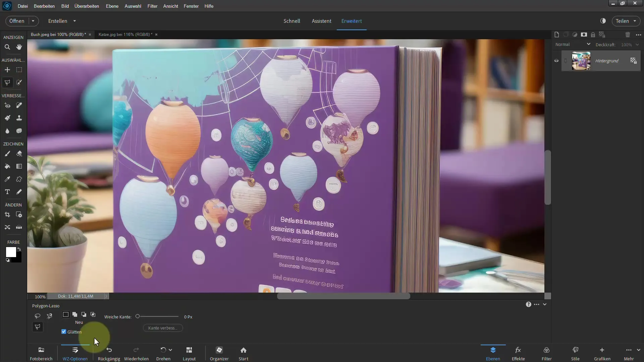The height and width of the screenshot is (362, 644).
Task: Select the Move tool
Action: (7, 70)
